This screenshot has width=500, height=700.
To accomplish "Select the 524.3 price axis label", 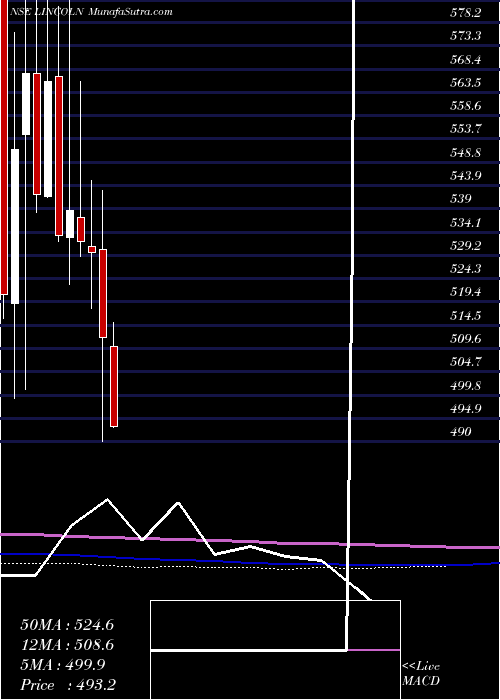I will (x=466, y=269).
